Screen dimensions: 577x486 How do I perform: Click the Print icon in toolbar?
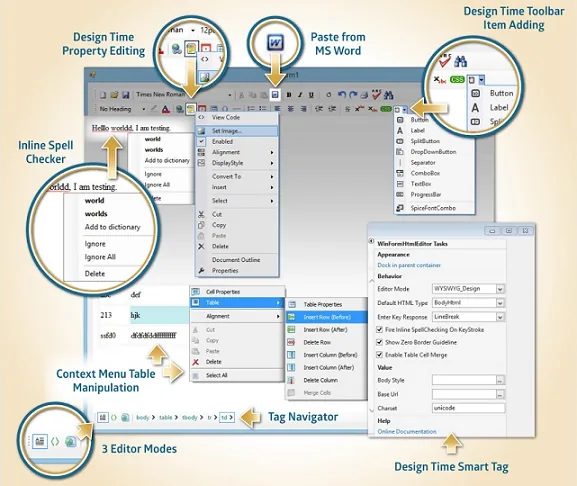coord(364,95)
